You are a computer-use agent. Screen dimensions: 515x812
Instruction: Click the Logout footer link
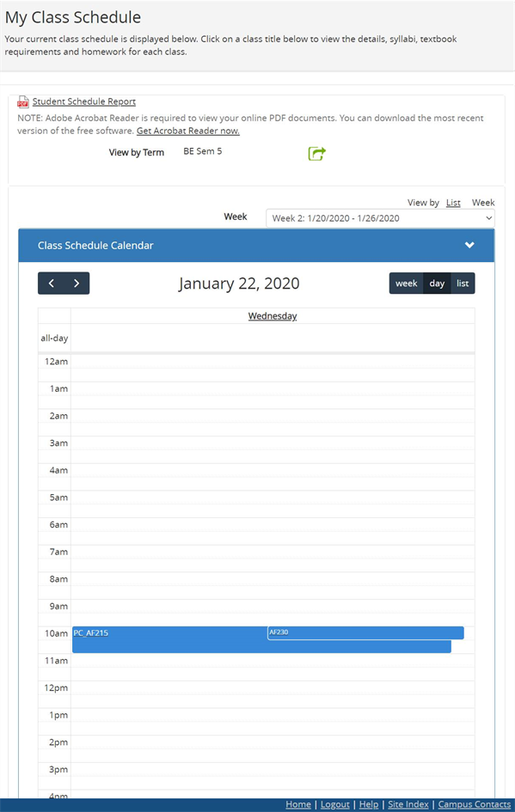click(335, 804)
